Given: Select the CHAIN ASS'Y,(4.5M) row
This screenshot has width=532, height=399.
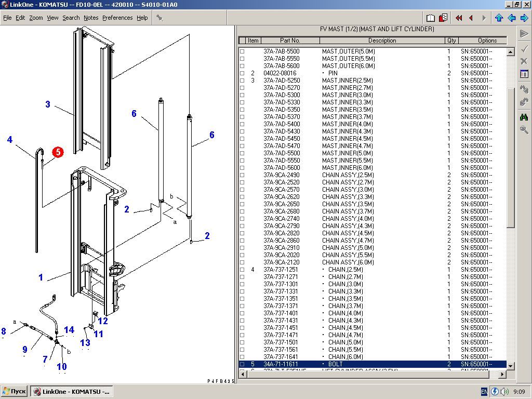Looking at the screenshot, I should click(373, 233).
